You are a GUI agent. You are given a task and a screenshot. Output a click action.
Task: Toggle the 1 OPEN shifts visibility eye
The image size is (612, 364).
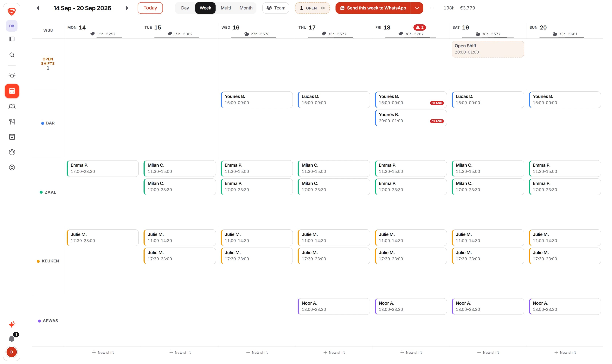[x=323, y=8]
